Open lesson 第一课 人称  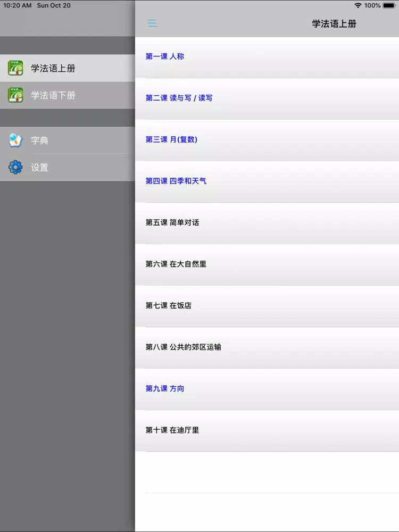point(267,57)
